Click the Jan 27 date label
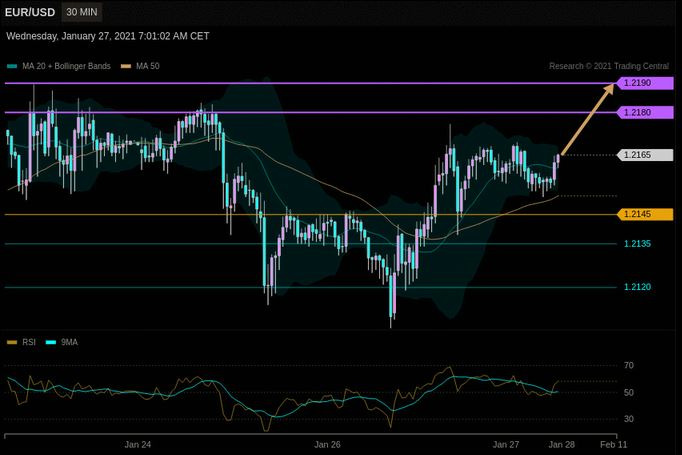 [506, 445]
